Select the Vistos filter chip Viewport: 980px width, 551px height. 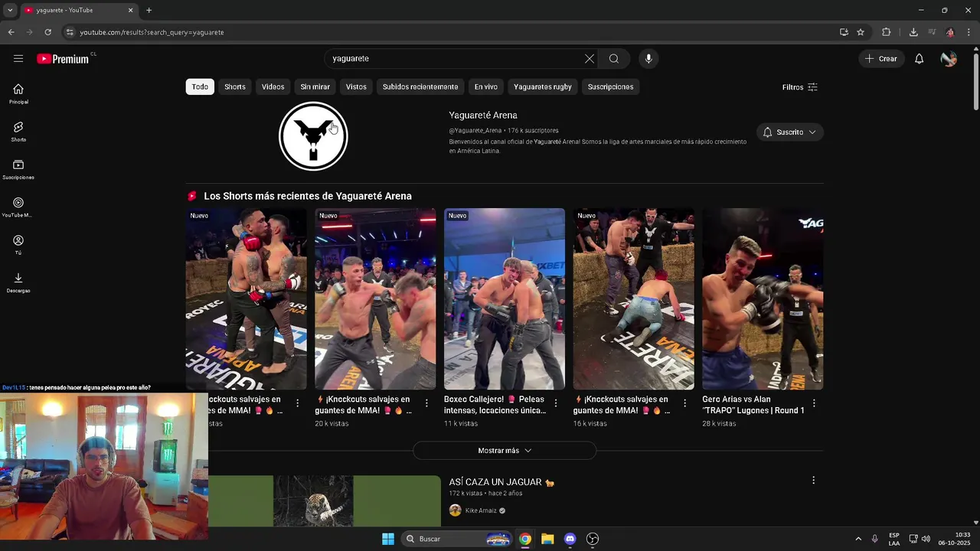(x=356, y=86)
